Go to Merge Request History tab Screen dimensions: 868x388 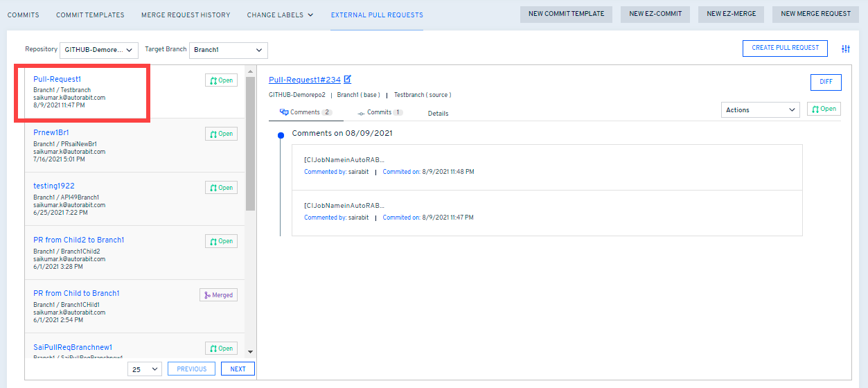point(186,15)
